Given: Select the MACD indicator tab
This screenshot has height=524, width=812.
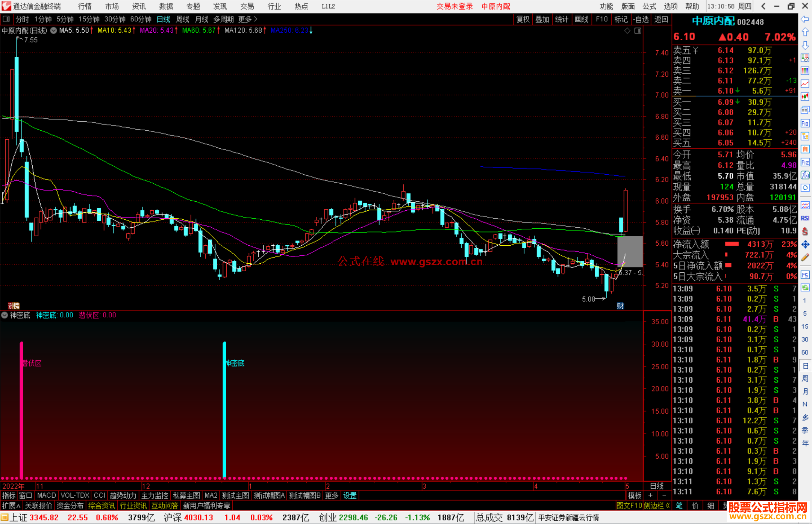Looking at the screenshot, I should coord(47,495).
